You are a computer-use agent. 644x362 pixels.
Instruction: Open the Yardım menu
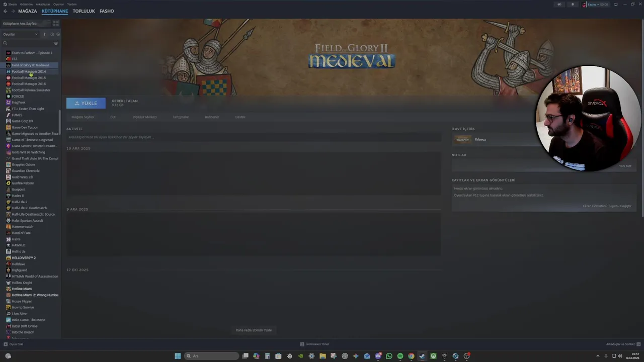72,4
